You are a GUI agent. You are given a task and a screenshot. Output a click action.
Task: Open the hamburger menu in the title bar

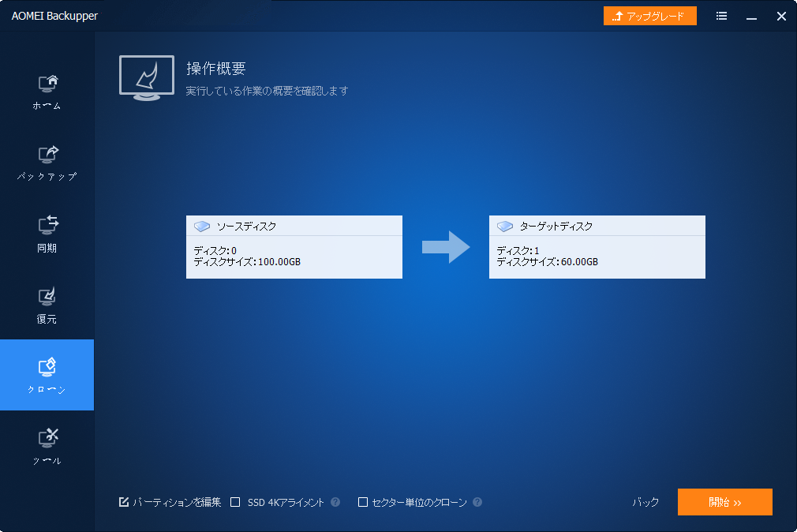point(721,16)
